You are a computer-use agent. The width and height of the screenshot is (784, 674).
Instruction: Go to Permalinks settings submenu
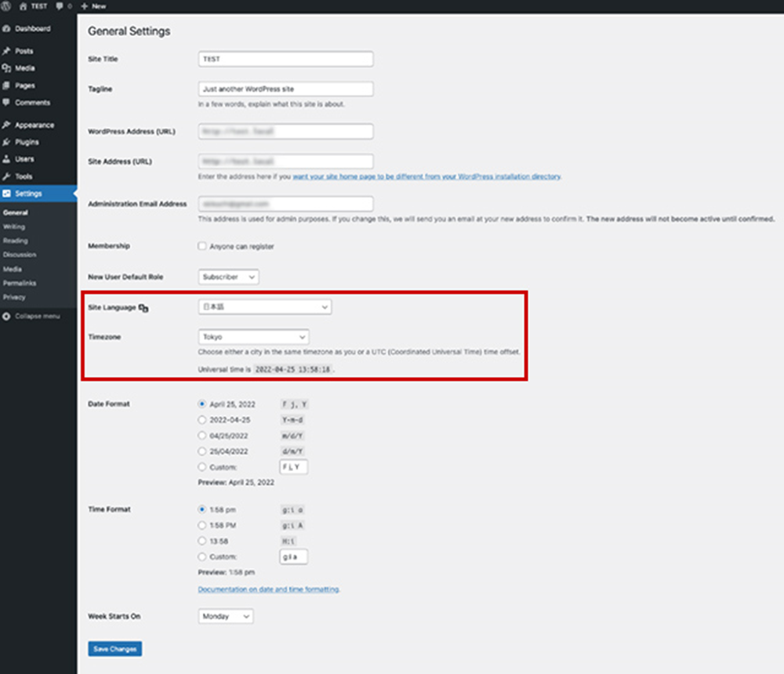click(x=20, y=283)
